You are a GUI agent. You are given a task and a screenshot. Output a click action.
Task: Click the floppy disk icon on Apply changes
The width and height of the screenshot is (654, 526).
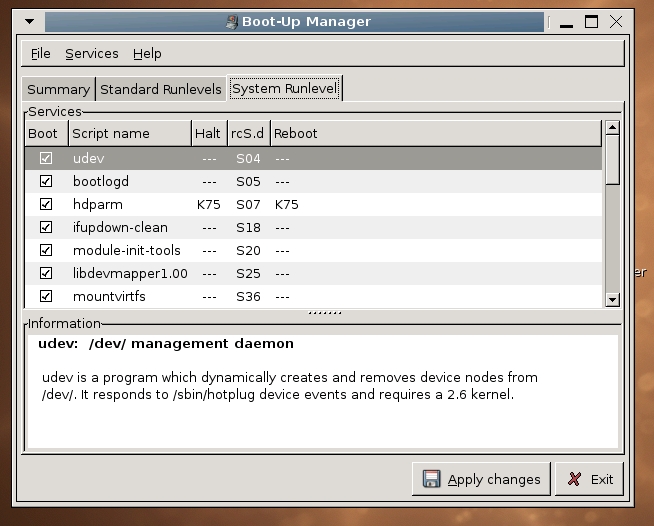coord(431,479)
